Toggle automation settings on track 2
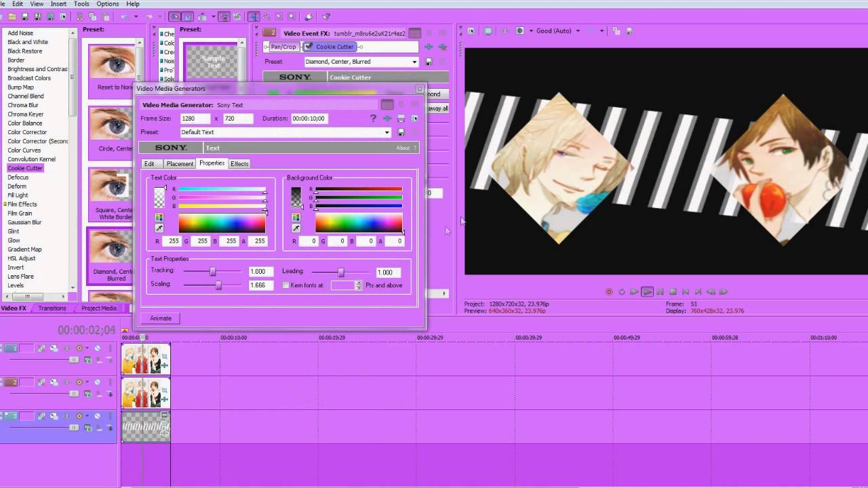The width and height of the screenshot is (868, 488). 79,382
